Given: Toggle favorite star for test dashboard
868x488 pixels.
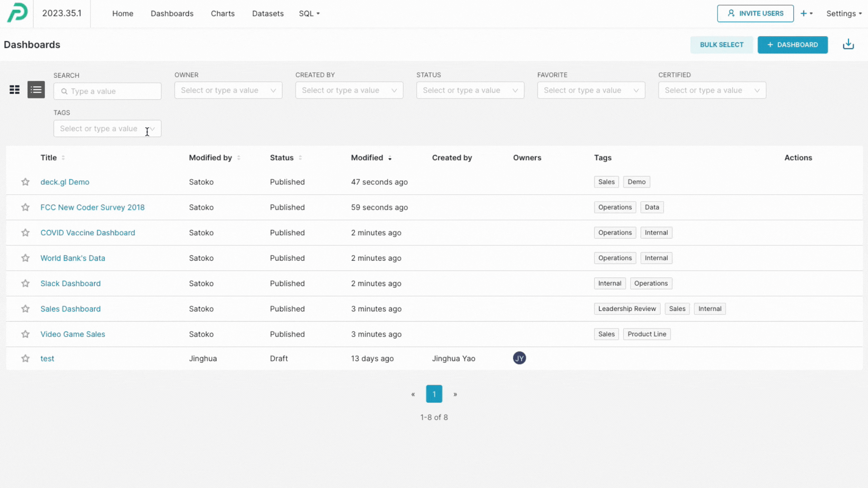Looking at the screenshot, I should pyautogui.click(x=25, y=359).
